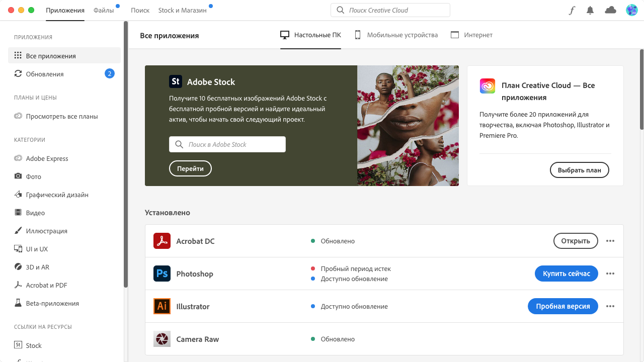Select the Illustration category
This screenshot has height=362, width=644.
64,231
